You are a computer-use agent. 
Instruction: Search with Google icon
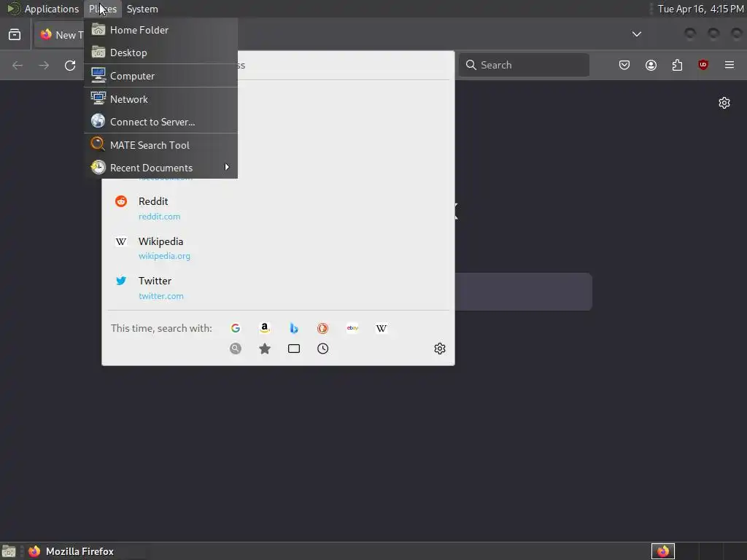pyautogui.click(x=236, y=328)
